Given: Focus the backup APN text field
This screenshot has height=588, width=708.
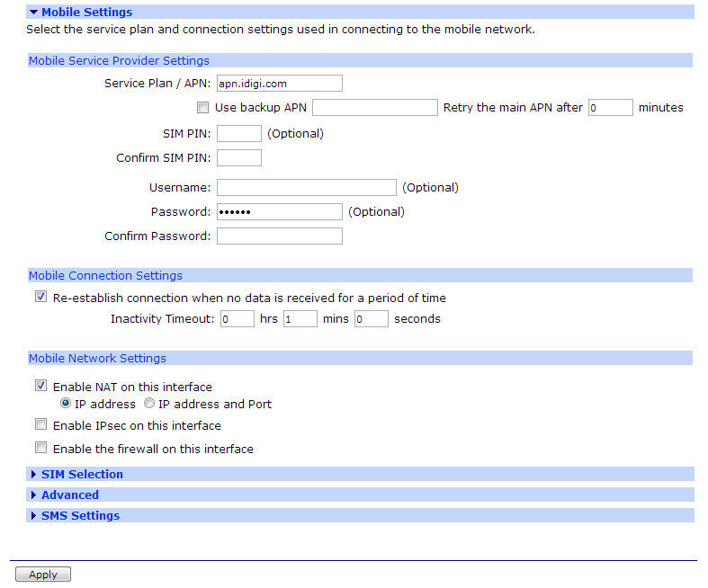Looking at the screenshot, I should [x=374, y=108].
